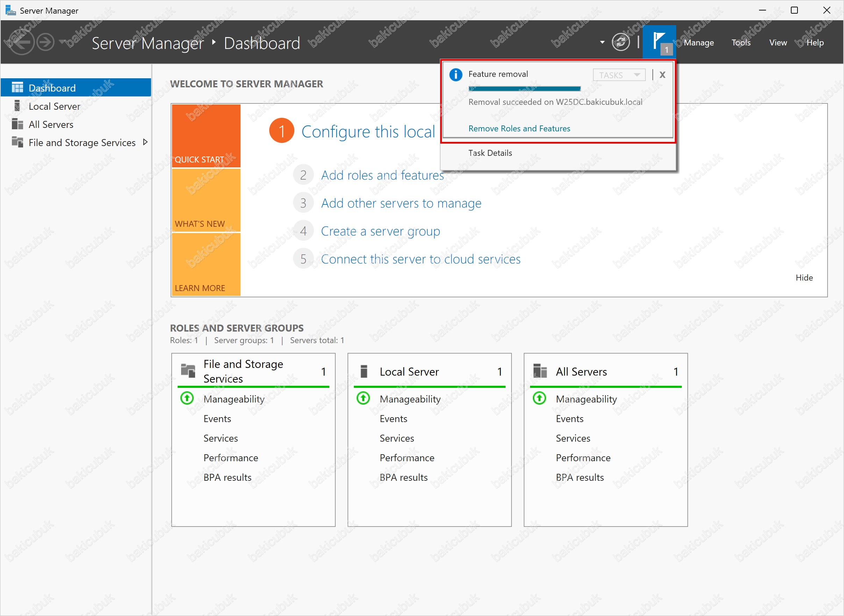Viewport: 844px width, 616px height.
Task: Open the Notifications flag icon
Action: point(659,41)
